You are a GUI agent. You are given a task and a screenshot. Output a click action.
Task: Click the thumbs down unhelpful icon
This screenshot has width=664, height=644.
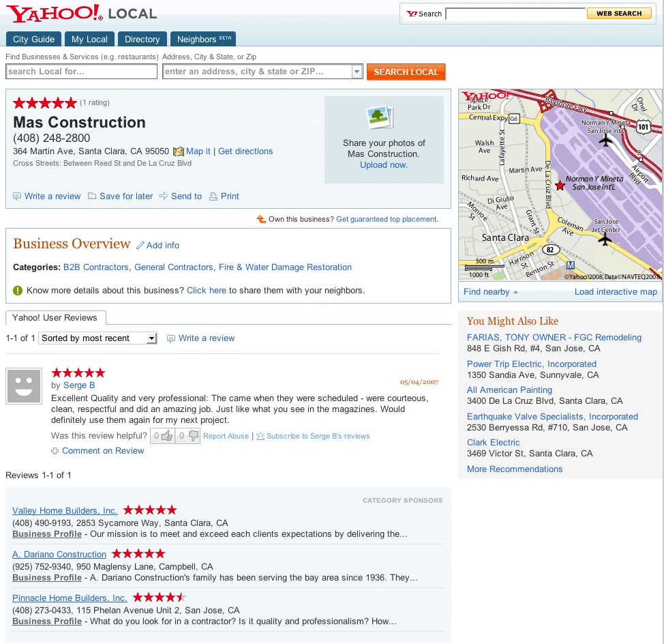pos(194,435)
